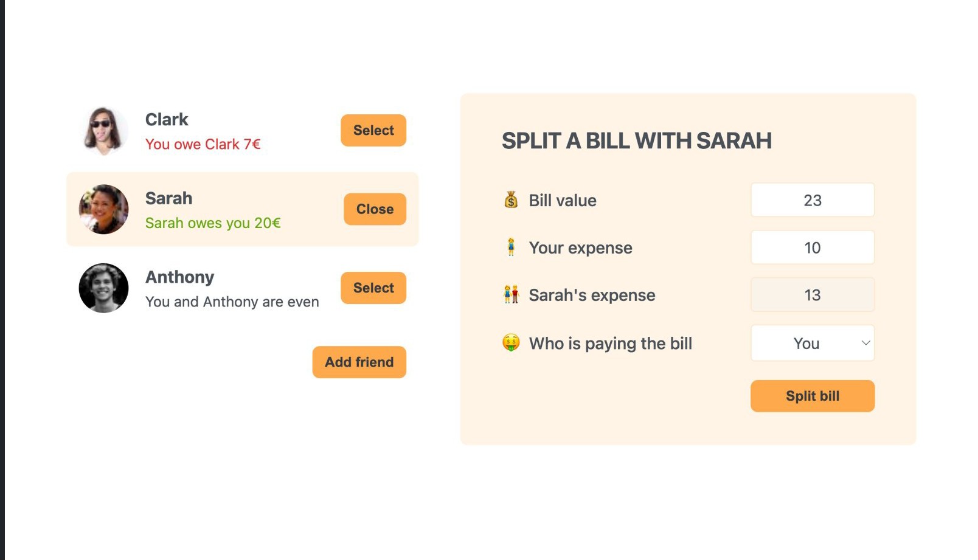
Task: Click the disabled Sarah's expense field
Action: point(813,295)
